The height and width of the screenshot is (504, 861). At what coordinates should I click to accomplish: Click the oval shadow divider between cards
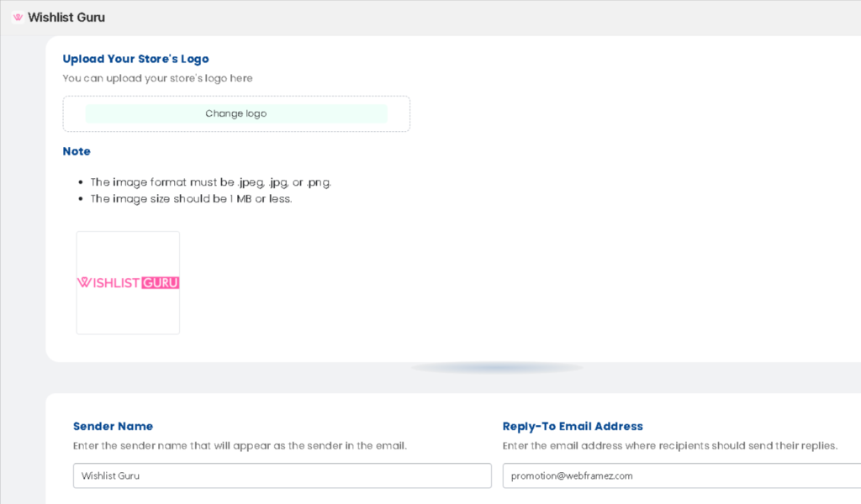pyautogui.click(x=497, y=368)
